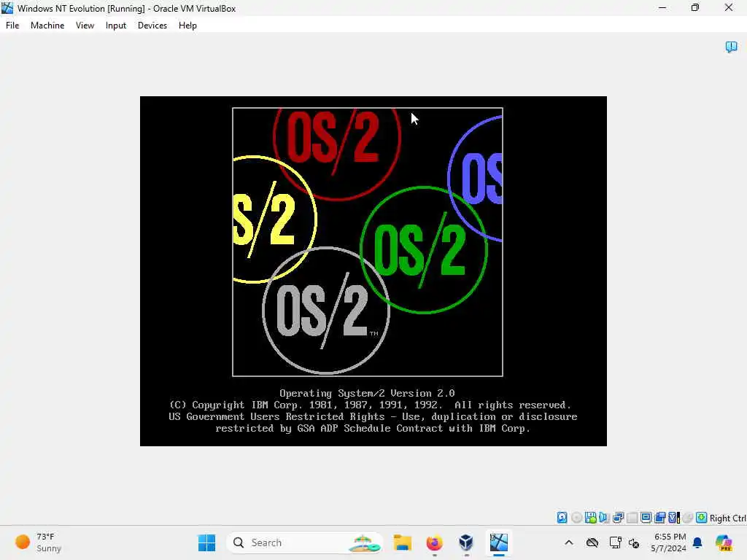Open the Machine menu
Image resolution: width=747 pixels, height=560 pixels.
47,26
